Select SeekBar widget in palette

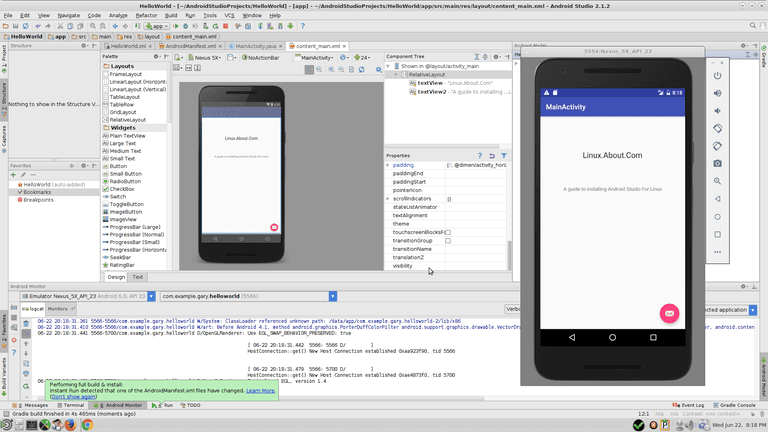[x=116, y=257]
